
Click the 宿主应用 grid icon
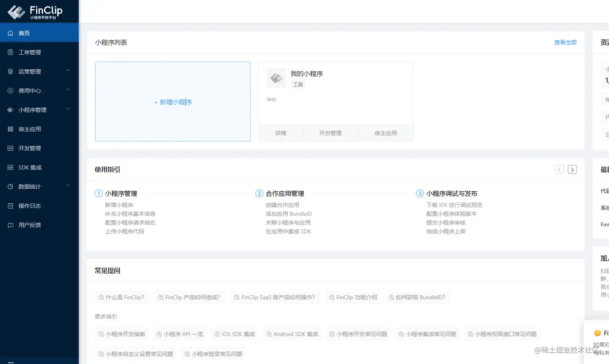tap(10, 129)
